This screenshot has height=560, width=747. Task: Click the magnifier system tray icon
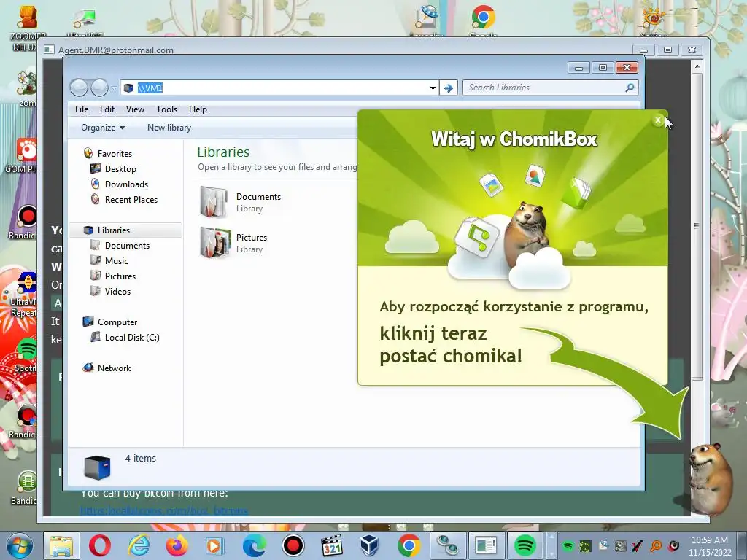[656, 545]
